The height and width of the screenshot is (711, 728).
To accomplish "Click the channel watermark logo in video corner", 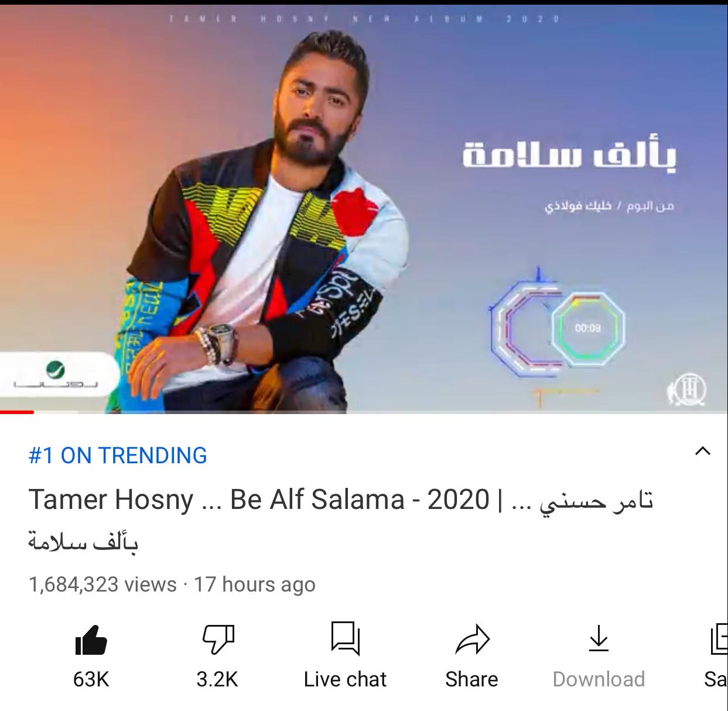I will [686, 389].
